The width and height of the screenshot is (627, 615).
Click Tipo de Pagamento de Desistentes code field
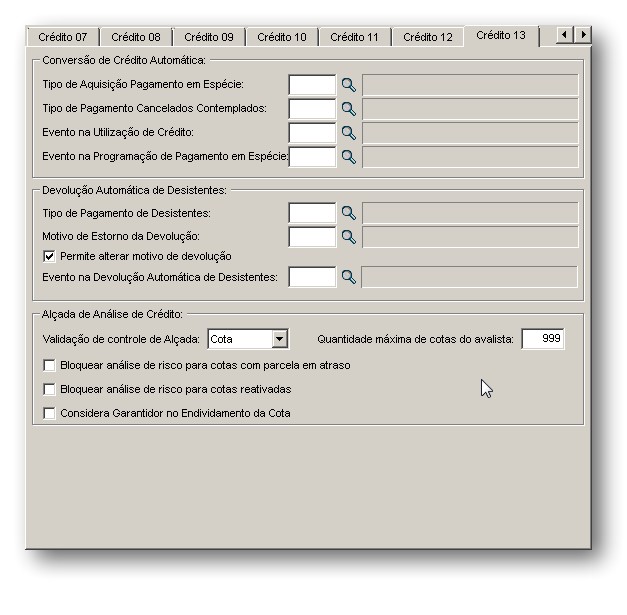click(312, 213)
